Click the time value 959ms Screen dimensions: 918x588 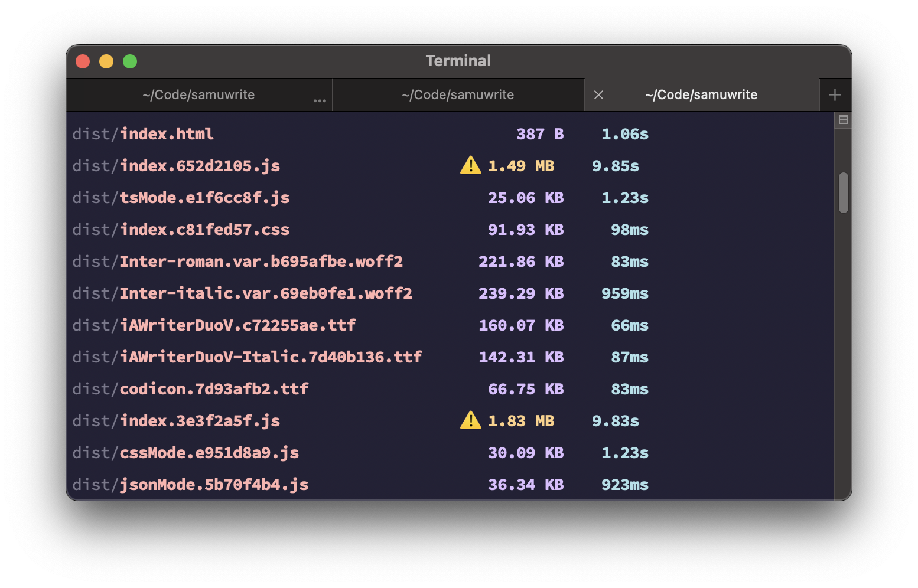625,293
